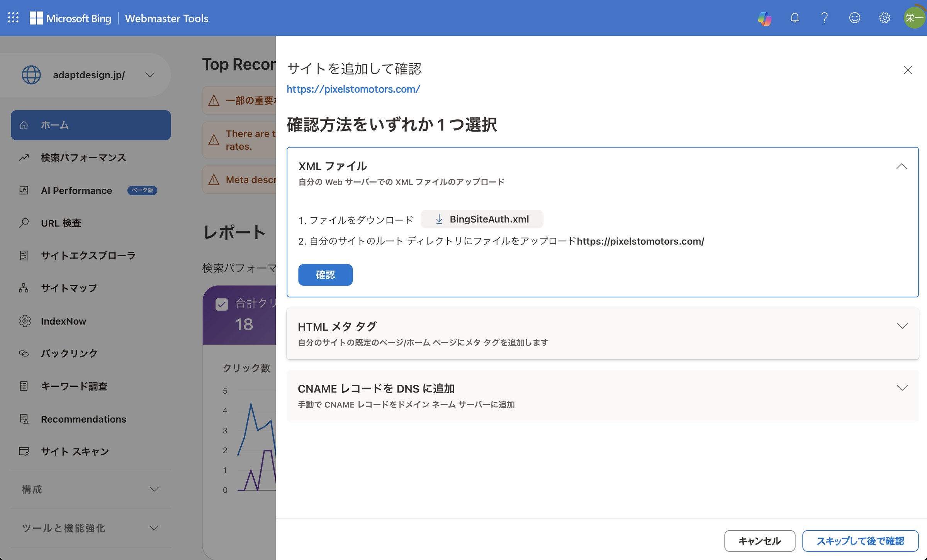Screen dimensions: 927x560
Task: Click the home icon in ホーム item
Action: [24, 125]
